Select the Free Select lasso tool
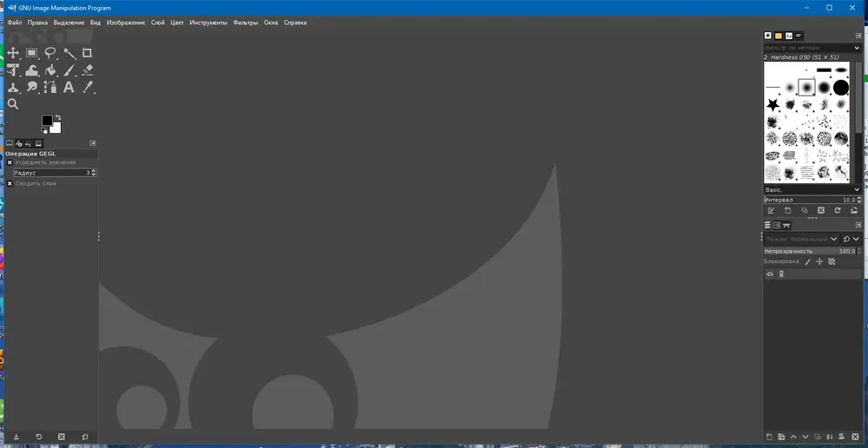The image size is (868, 448). click(x=50, y=53)
